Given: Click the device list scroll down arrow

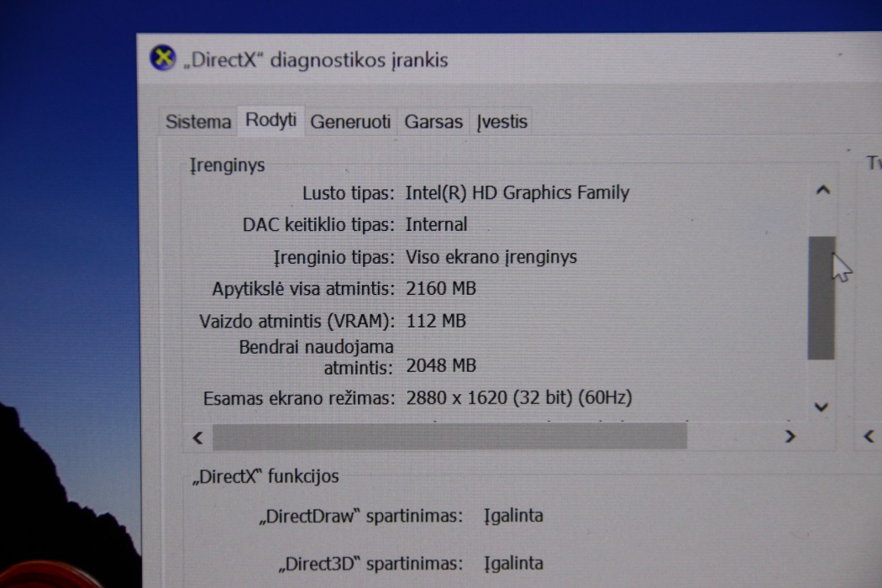Looking at the screenshot, I should [822, 407].
